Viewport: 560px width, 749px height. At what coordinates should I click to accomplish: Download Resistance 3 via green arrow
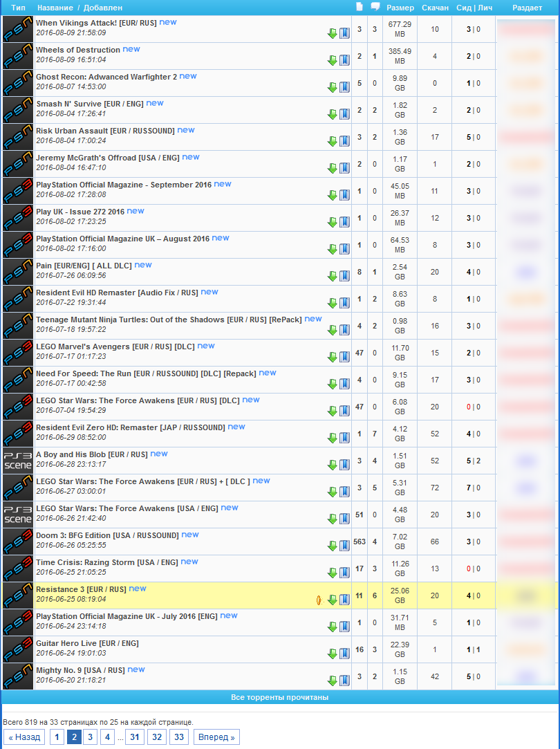coord(333,600)
